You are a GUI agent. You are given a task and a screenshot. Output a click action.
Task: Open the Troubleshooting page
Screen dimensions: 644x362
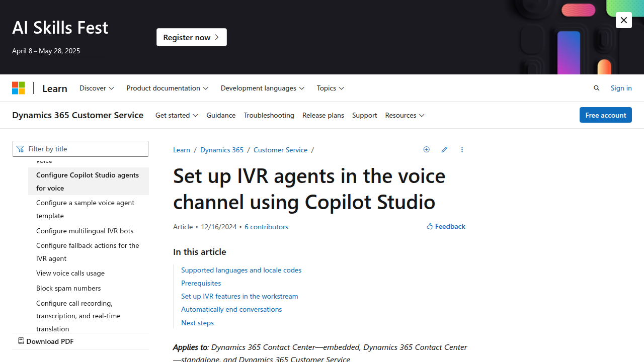[269, 115]
